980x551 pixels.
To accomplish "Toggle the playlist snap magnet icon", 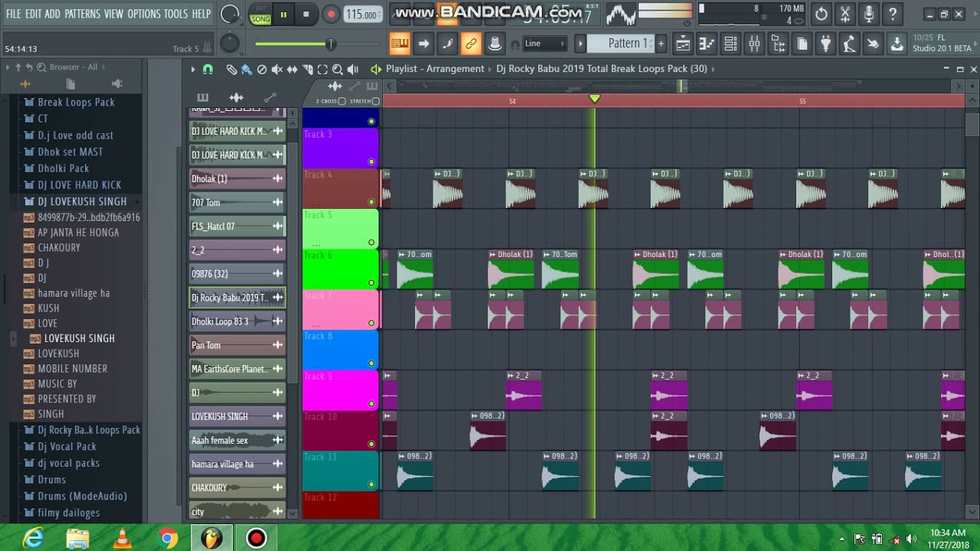I will pyautogui.click(x=207, y=69).
